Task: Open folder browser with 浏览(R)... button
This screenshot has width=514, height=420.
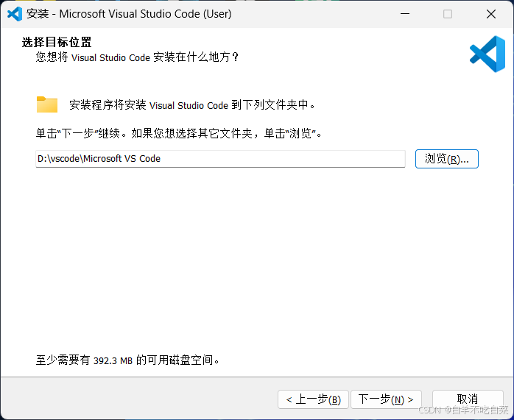Action: point(447,159)
